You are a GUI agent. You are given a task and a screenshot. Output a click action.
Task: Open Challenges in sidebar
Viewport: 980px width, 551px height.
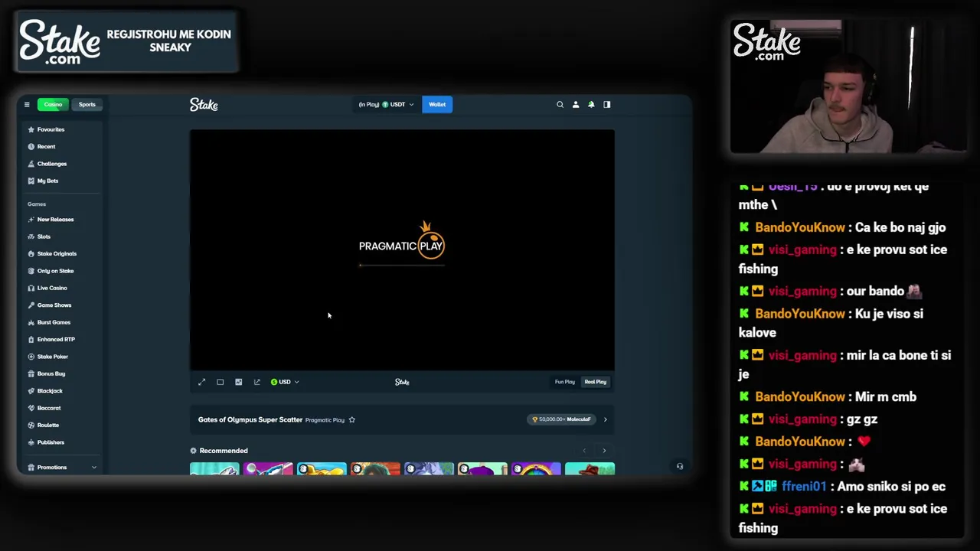point(52,164)
